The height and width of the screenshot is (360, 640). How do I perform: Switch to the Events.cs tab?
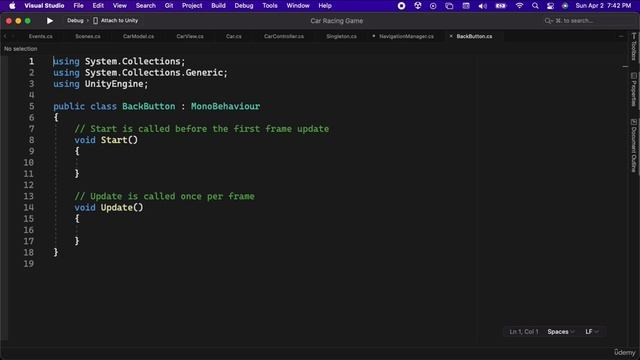click(x=40, y=36)
